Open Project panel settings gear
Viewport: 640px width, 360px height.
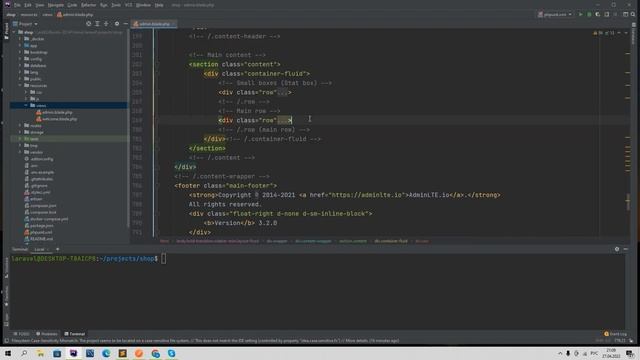tap(117, 24)
